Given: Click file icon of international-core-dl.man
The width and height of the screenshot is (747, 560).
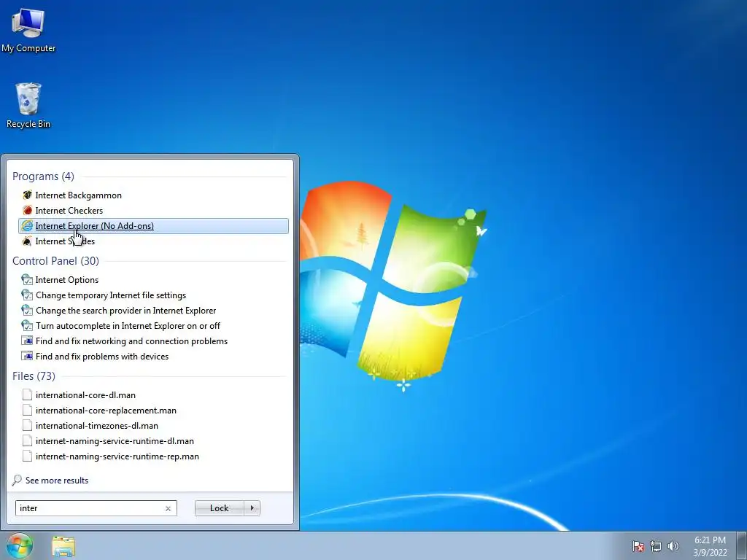Looking at the screenshot, I should (27, 395).
